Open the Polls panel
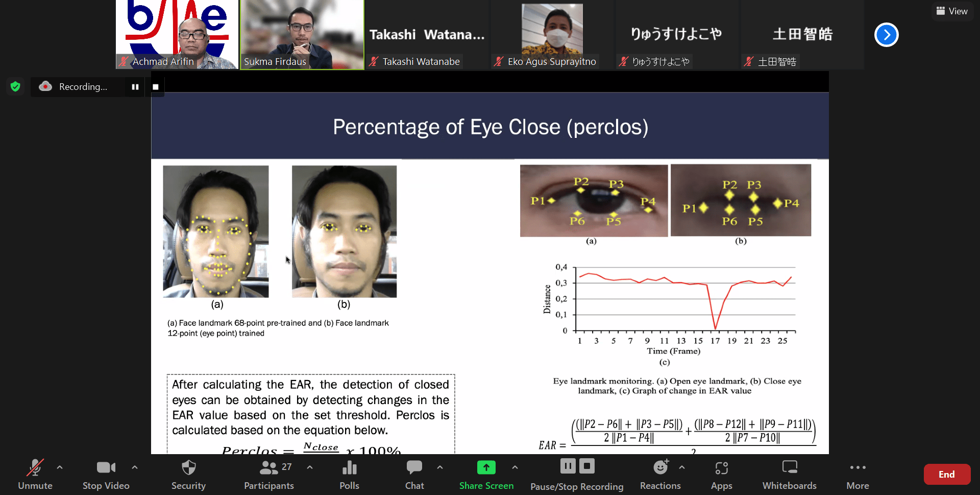 tap(349, 475)
